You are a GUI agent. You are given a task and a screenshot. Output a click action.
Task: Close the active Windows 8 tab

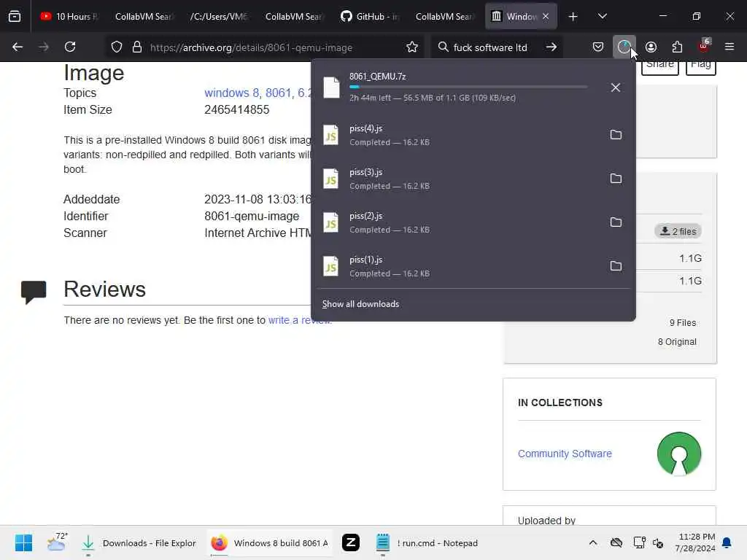(x=546, y=16)
